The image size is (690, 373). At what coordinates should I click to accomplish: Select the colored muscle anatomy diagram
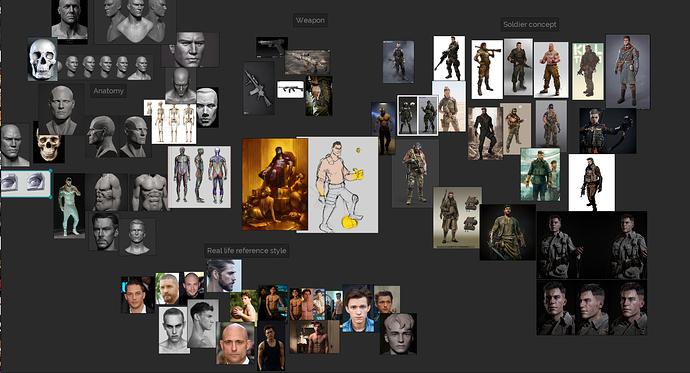click(199, 177)
